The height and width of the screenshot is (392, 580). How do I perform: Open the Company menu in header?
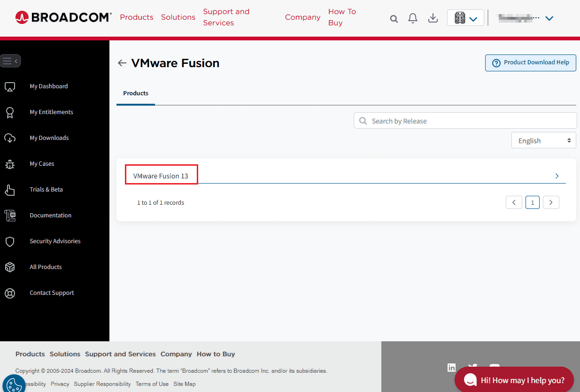click(x=303, y=17)
